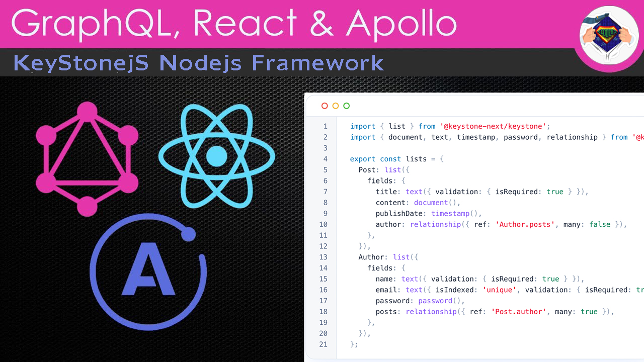Select the purple Apollo 'A' logo
Screen dimensions: 644x362
coord(148,271)
